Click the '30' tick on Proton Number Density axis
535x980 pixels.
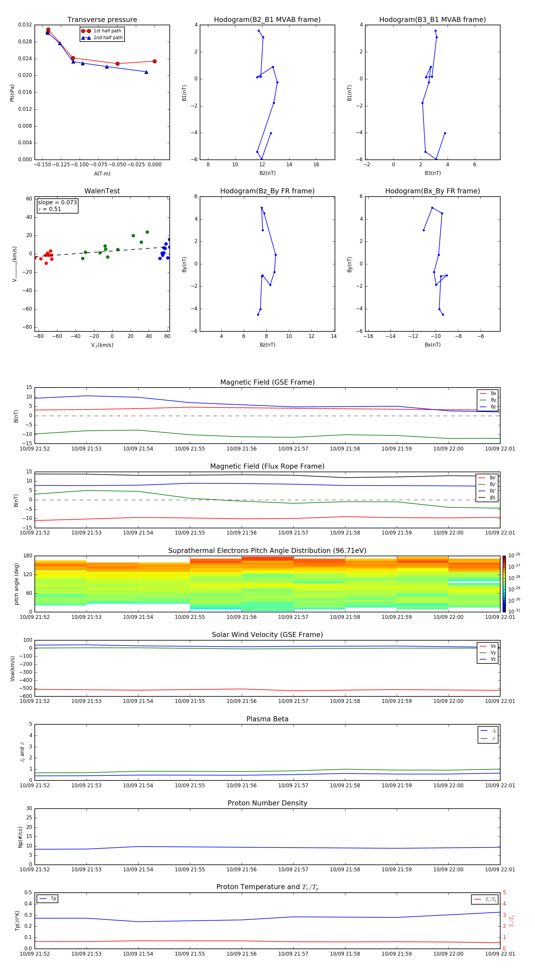click(29, 808)
